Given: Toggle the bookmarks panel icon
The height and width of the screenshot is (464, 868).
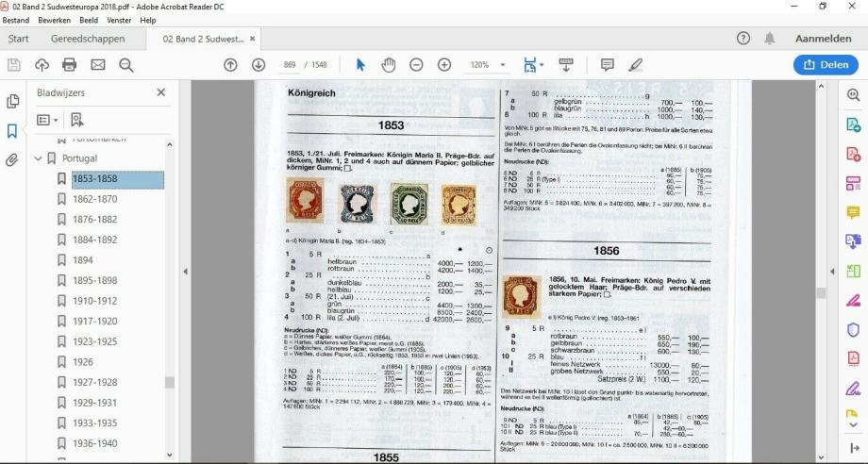Looking at the screenshot, I should 12,131.
